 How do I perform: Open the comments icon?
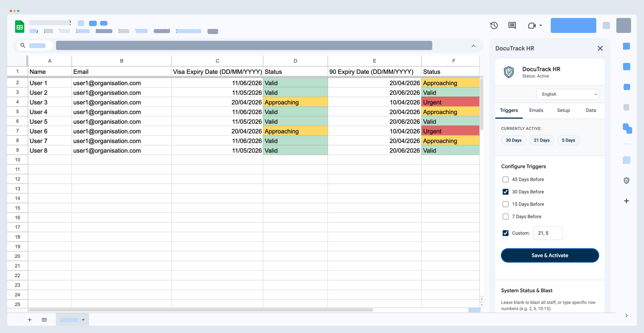pyautogui.click(x=512, y=25)
